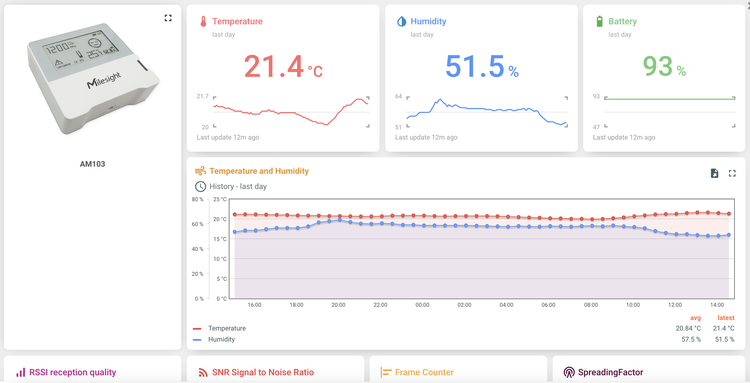Click the 93 % battery value

(x=664, y=66)
